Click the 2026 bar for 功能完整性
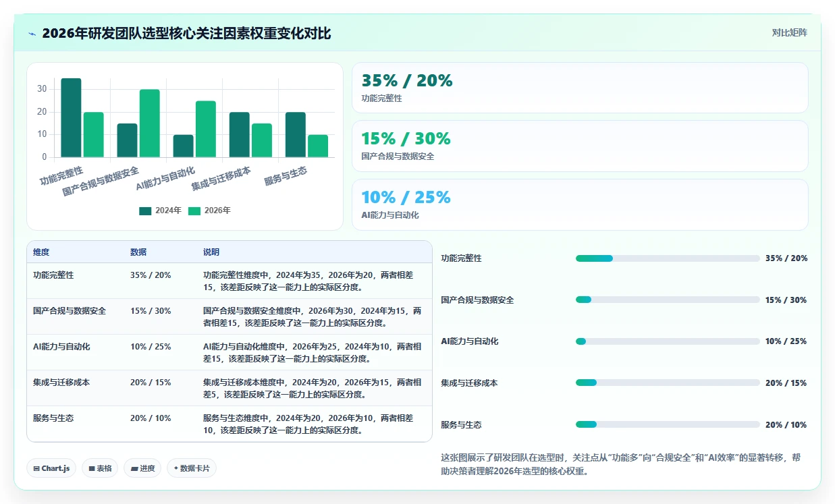Screen dimensions: 835x504 94,135
